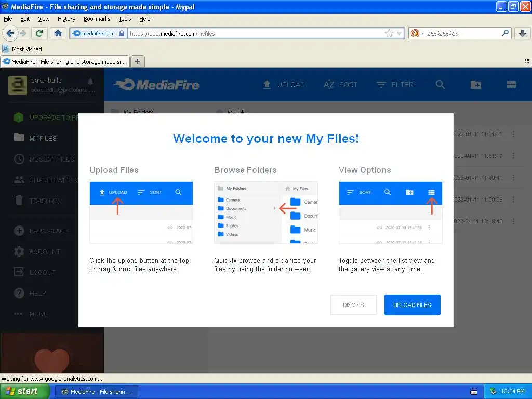
Task: Open the Help menu
Action: pos(145,19)
